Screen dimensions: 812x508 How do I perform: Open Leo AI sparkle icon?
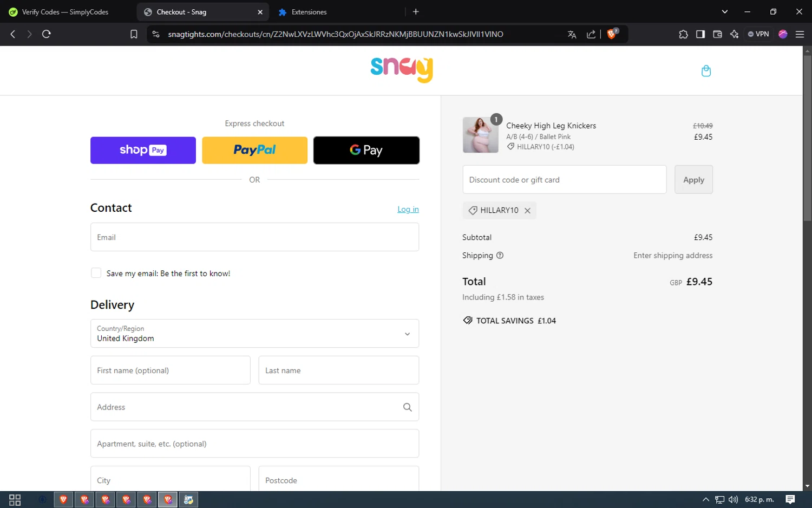pyautogui.click(x=735, y=34)
